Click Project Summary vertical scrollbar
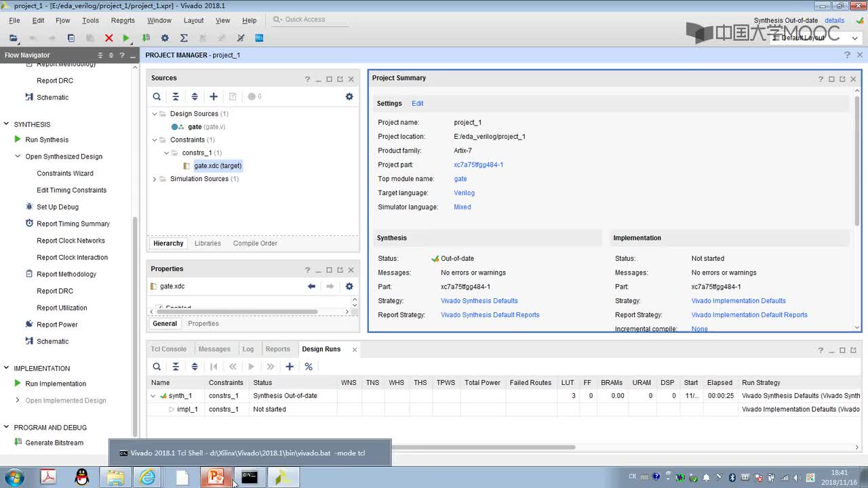Image resolution: width=868 pixels, height=488 pixels. coord(857,161)
